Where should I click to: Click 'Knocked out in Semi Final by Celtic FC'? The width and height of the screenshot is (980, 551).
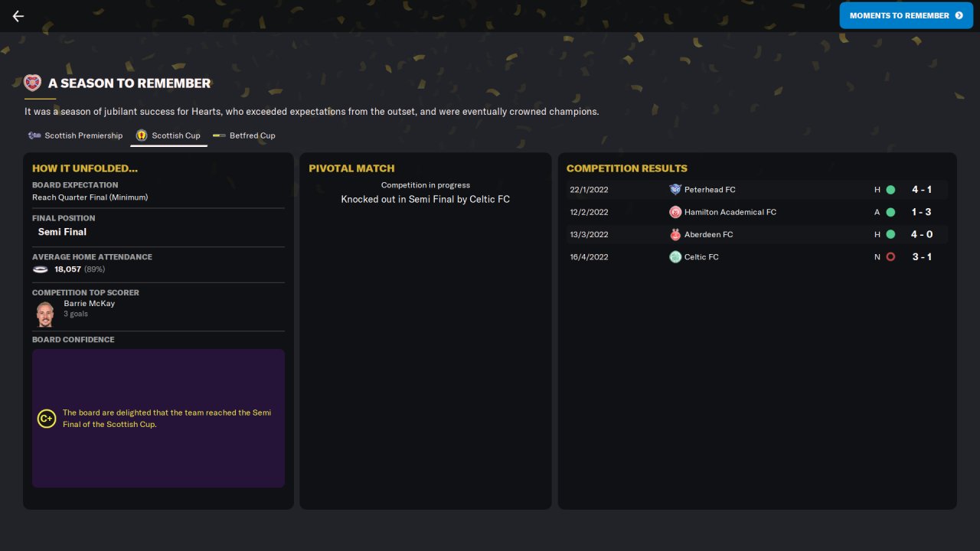[426, 200]
